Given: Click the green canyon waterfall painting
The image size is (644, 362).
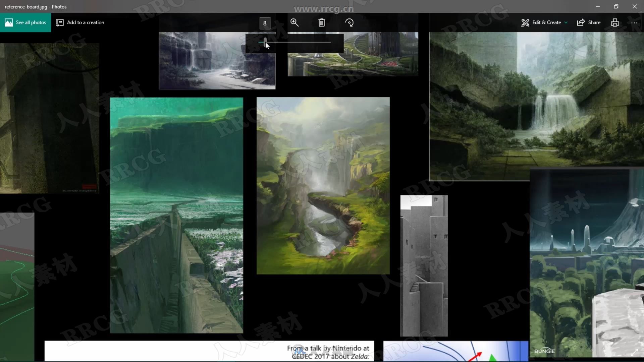Looking at the screenshot, I should tap(323, 186).
